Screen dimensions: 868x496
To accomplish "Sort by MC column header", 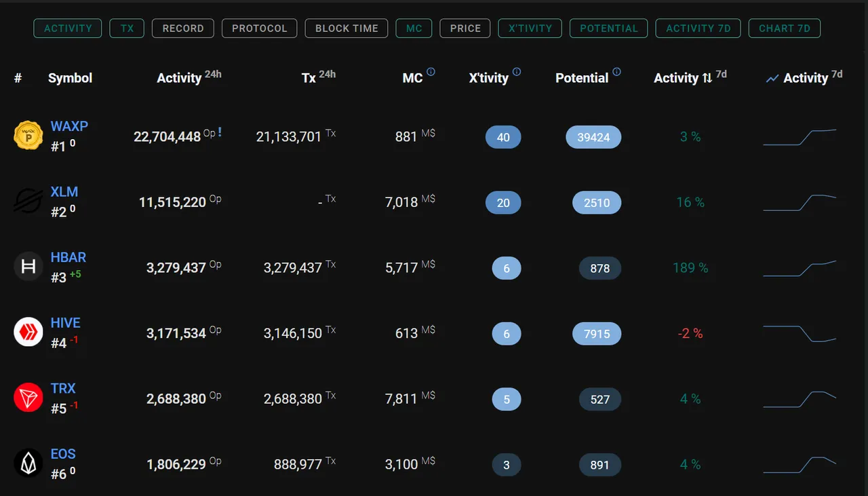I will point(412,78).
